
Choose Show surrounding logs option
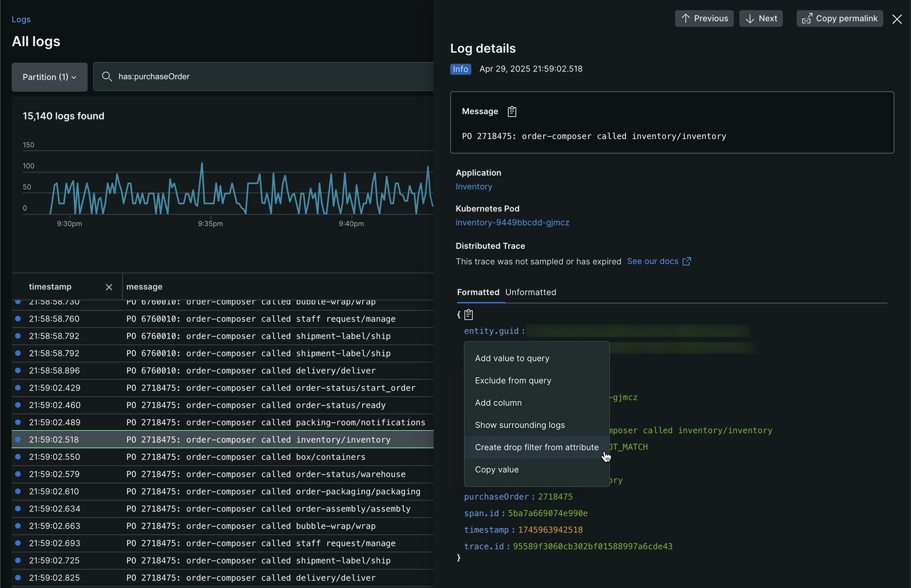[520, 425]
